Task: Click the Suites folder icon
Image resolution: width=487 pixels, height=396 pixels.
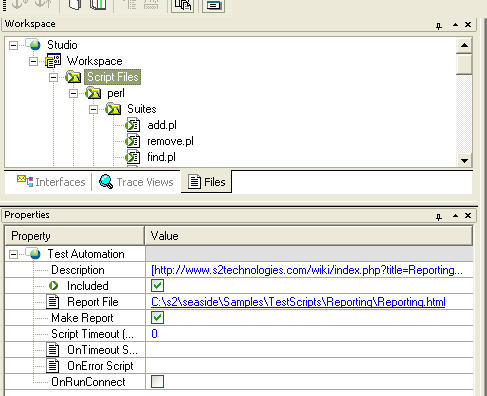Action: 113,109
